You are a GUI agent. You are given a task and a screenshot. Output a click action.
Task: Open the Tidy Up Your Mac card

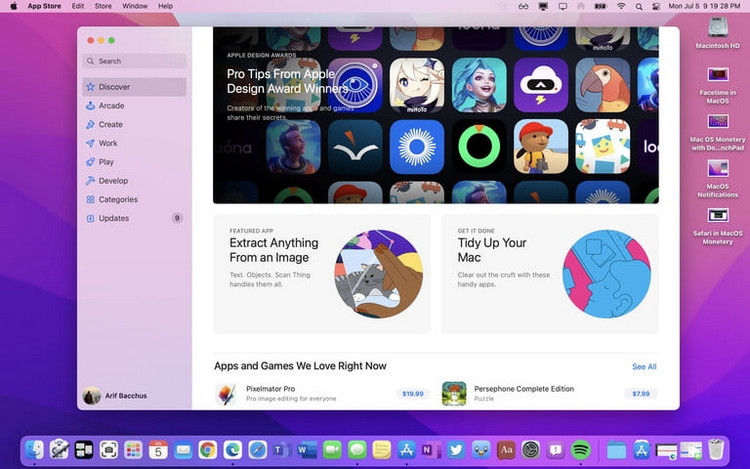click(550, 274)
